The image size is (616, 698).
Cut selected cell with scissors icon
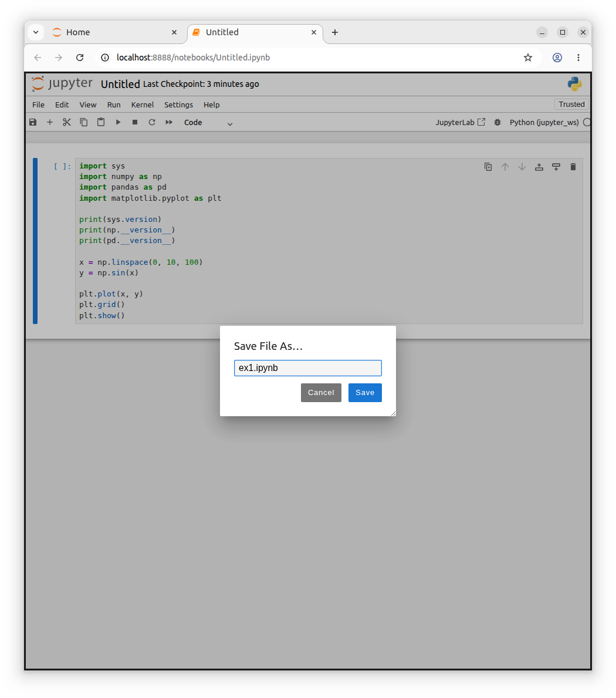click(67, 122)
